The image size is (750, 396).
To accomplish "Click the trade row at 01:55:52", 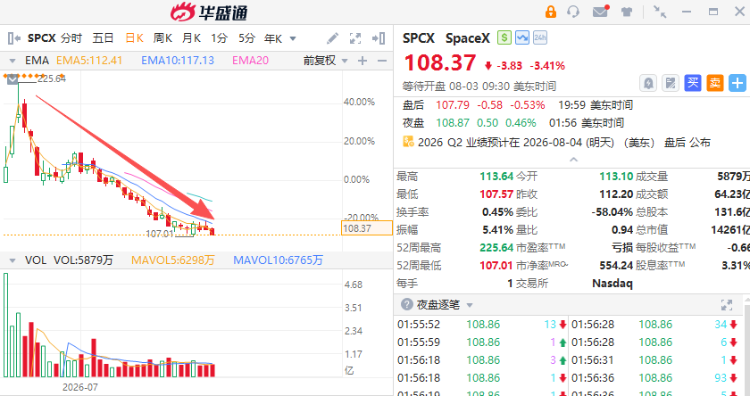I will [482, 324].
